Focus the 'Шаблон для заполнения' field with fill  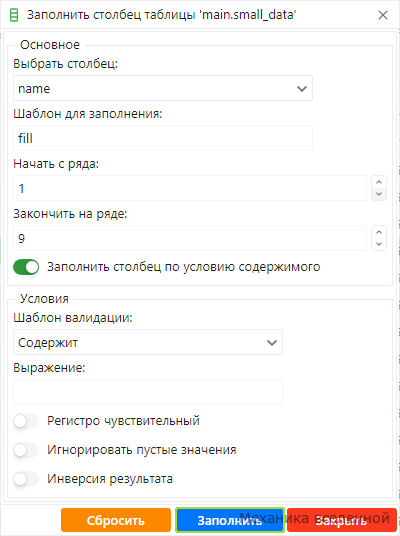click(163, 138)
